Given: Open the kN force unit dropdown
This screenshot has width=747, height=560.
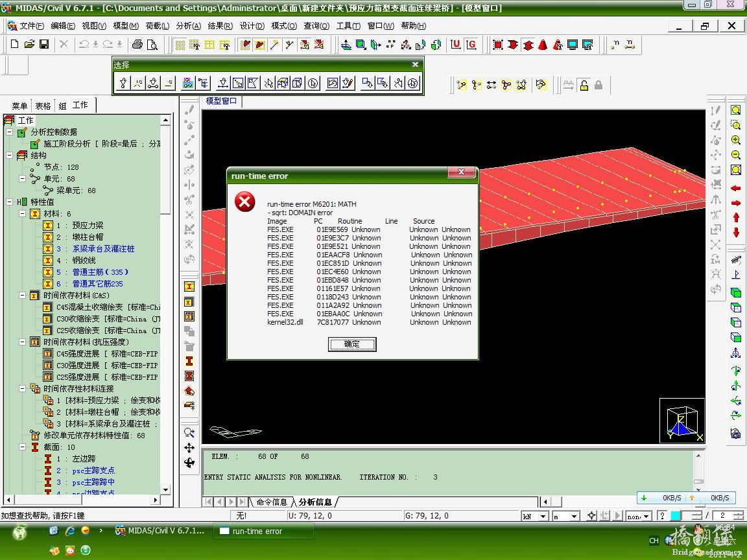Looking at the screenshot, I should (x=543, y=516).
